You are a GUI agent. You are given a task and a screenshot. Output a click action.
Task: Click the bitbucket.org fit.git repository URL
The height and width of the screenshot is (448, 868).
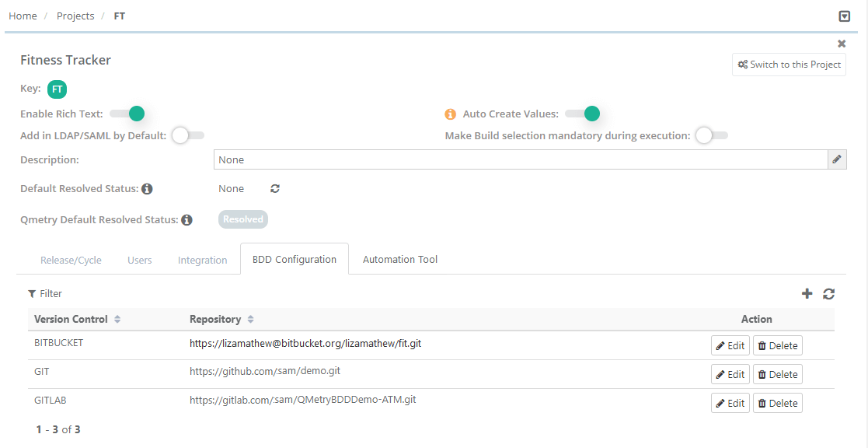[x=305, y=343]
